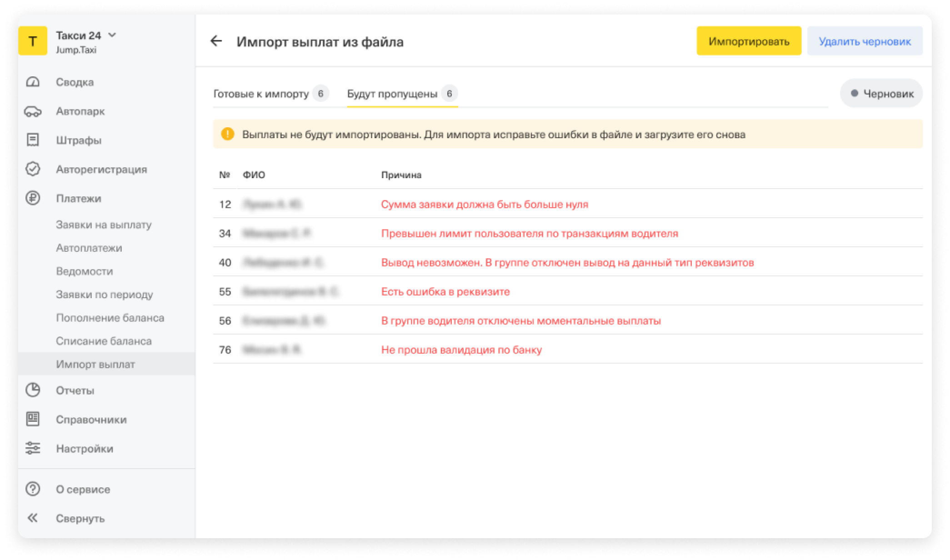Viewport: 950px width, 560px height.
Task: Open Отчеты via the pie chart icon
Action: [x=33, y=390]
